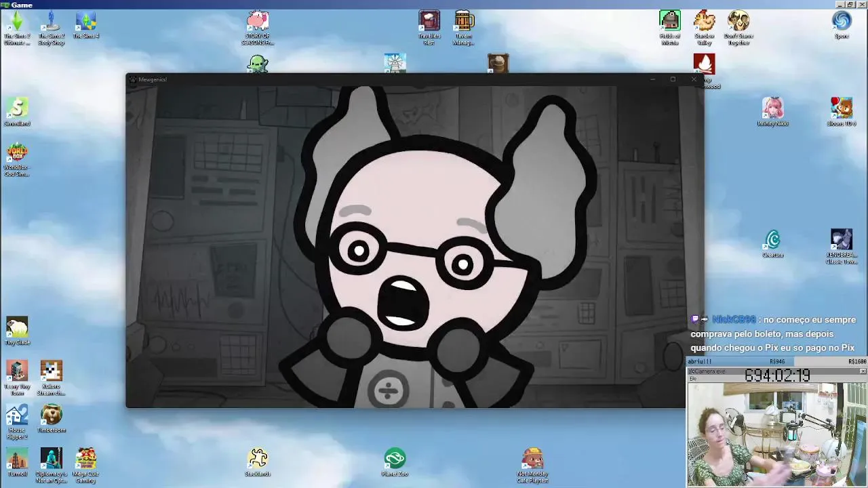This screenshot has height=488, width=868.
Task: Click the NickCB98 chat username
Action: point(734,319)
